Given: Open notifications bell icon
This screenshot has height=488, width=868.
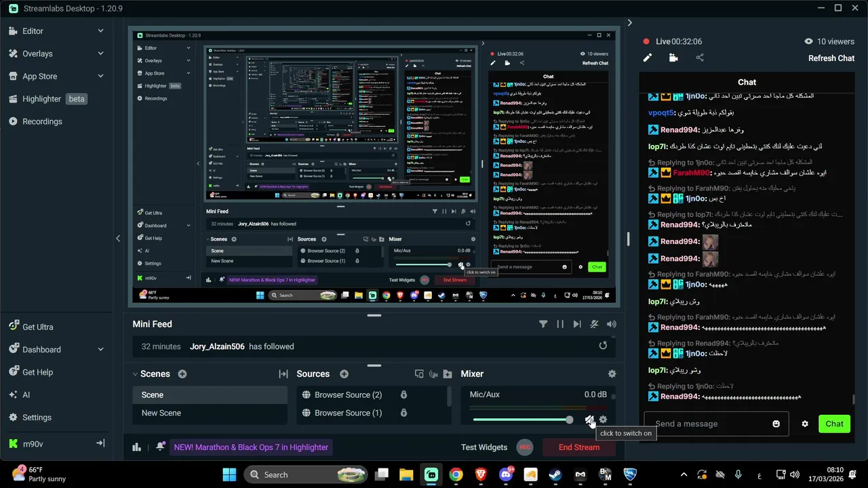Looking at the screenshot, I should (x=160, y=447).
